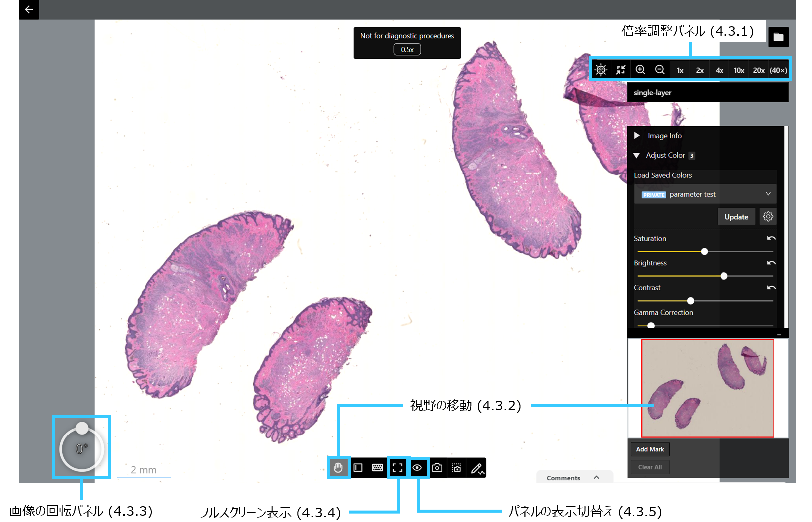Viewport: 812px width, 522px height.
Task: Click the 0.5x magnification indicator
Action: [407, 49]
